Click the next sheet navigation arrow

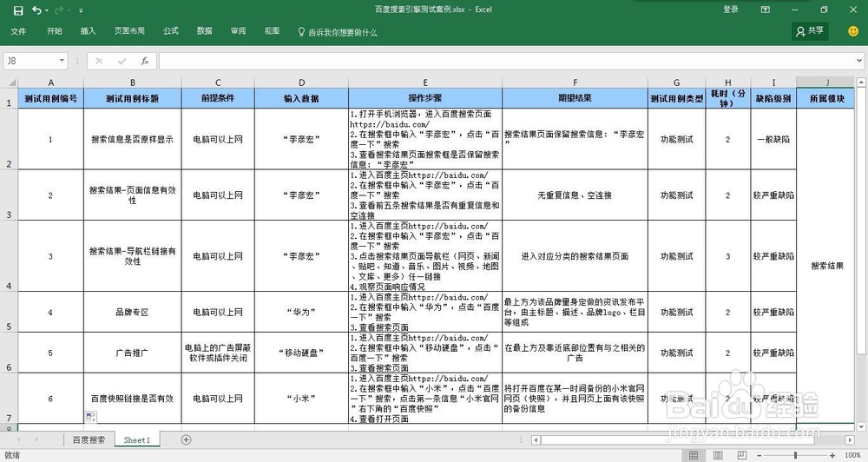pyautogui.click(x=36, y=439)
